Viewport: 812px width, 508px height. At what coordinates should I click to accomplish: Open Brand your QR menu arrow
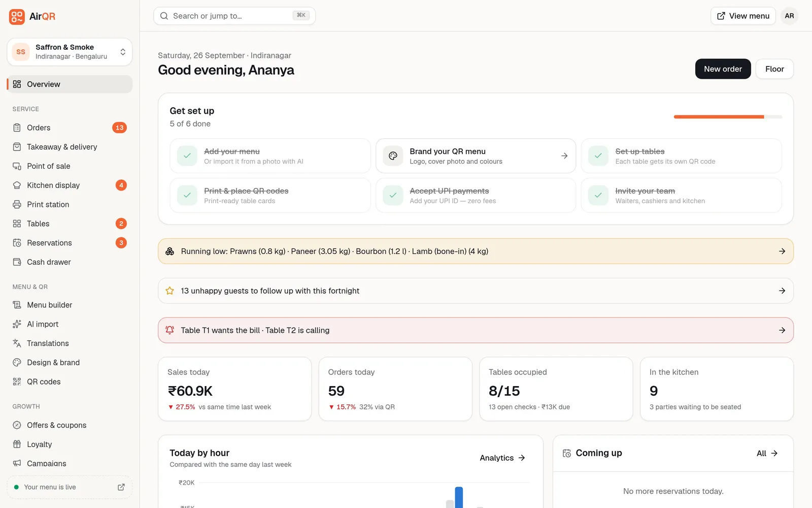pyautogui.click(x=564, y=156)
